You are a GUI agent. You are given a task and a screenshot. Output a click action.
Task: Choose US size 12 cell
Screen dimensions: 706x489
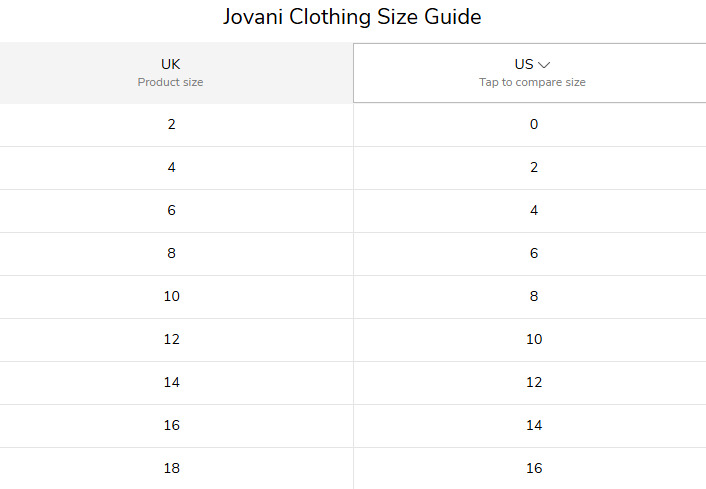point(530,383)
